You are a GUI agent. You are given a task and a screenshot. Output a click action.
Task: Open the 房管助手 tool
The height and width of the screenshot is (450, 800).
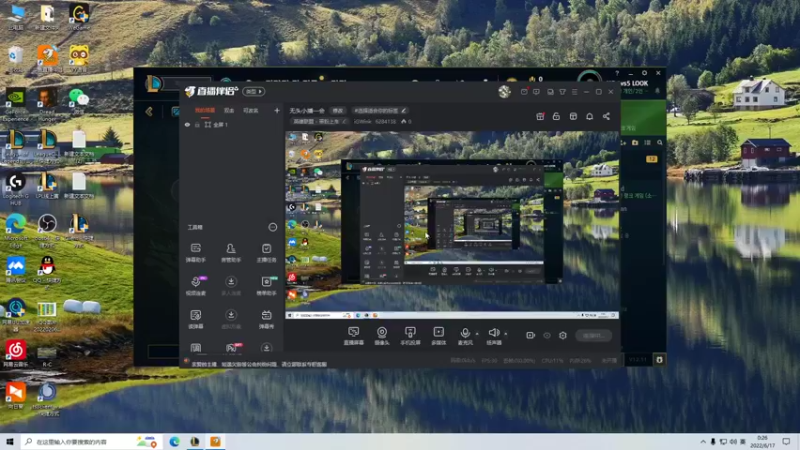(x=231, y=252)
